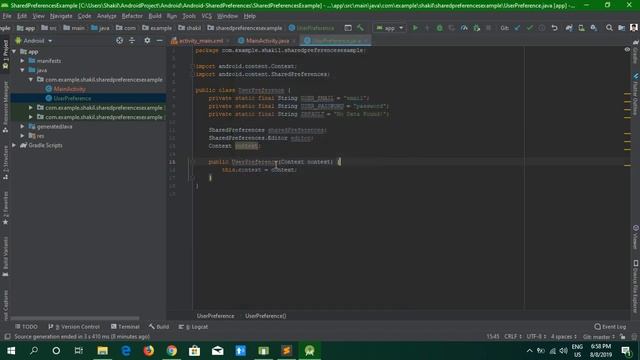Open the AVD Manager icon
640x360 pixels.
[581, 28]
